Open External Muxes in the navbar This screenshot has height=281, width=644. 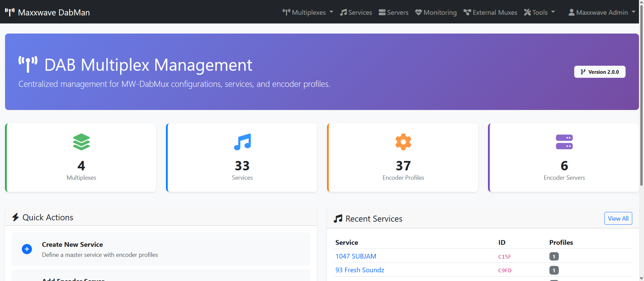490,12
